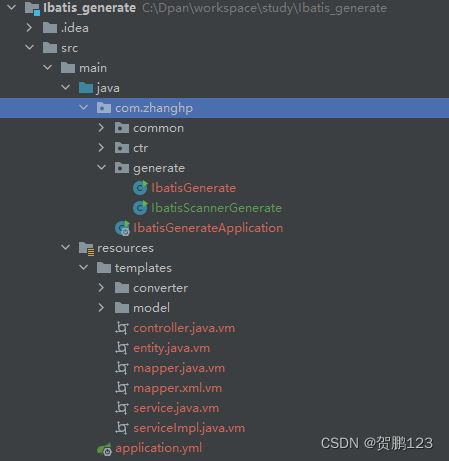Viewport: 449px width, 461px height.
Task: Collapse the resources folder
Action: click(x=66, y=247)
